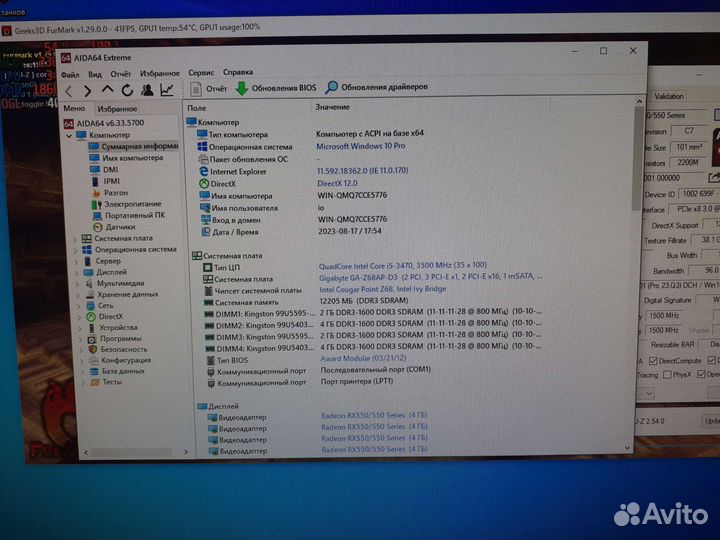Image resolution: width=720 pixels, height=540 pixels.
Task: Open the user icon in AIDA64 toolbar
Action: click(x=147, y=90)
